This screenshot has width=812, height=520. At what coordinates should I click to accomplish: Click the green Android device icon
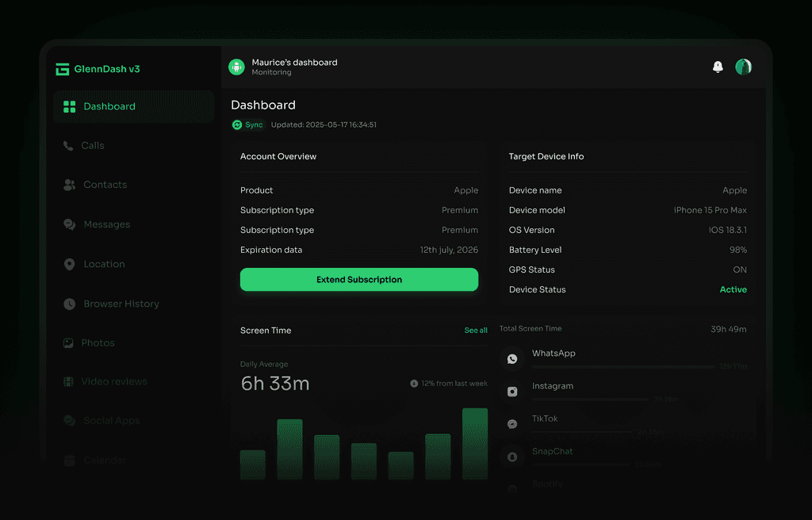click(x=236, y=67)
